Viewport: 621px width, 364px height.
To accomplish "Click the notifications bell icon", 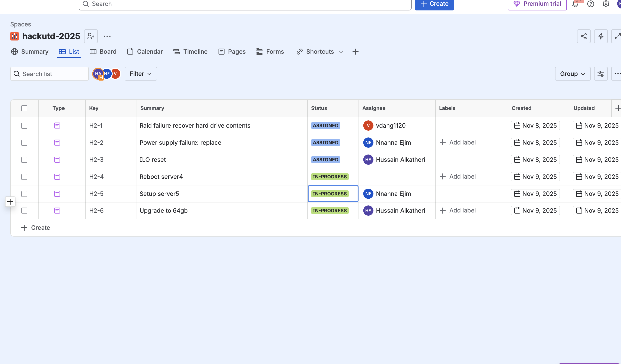I will 575,4.
